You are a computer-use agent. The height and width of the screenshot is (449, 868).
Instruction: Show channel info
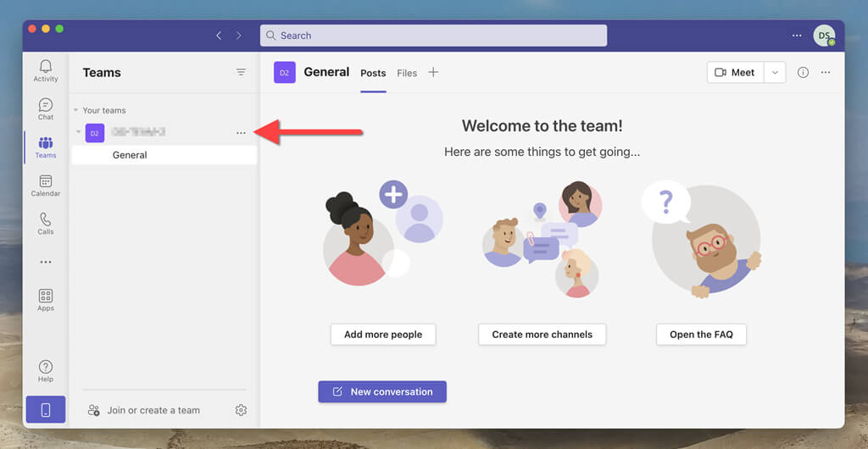(803, 73)
